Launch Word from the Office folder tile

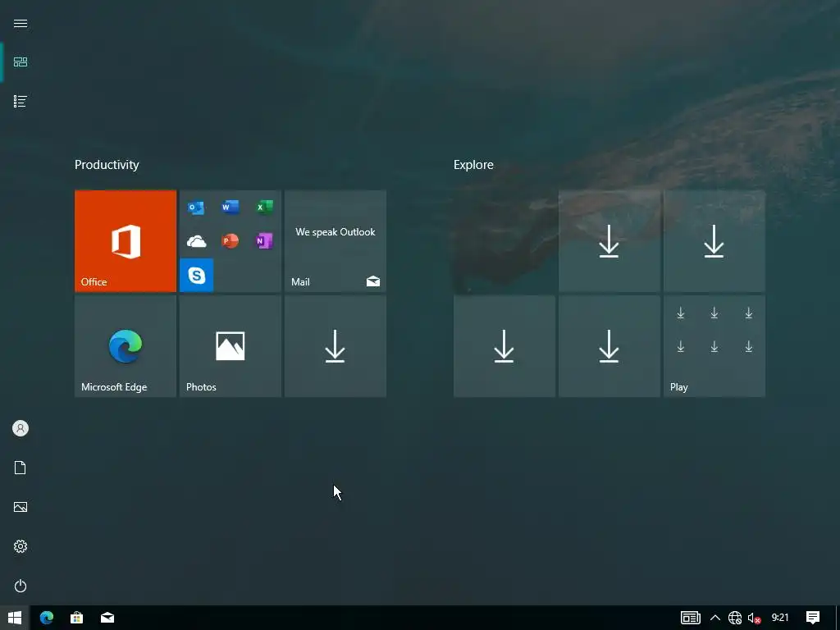pos(231,207)
